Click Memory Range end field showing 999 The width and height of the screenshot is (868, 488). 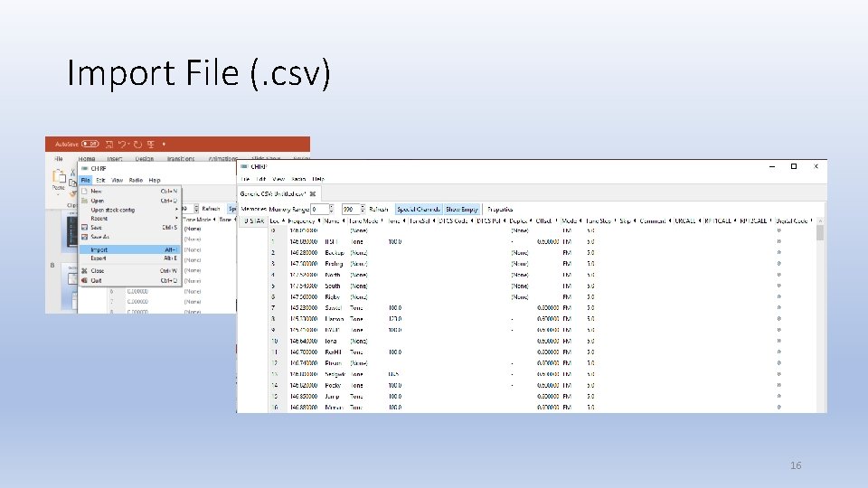coord(351,209)
